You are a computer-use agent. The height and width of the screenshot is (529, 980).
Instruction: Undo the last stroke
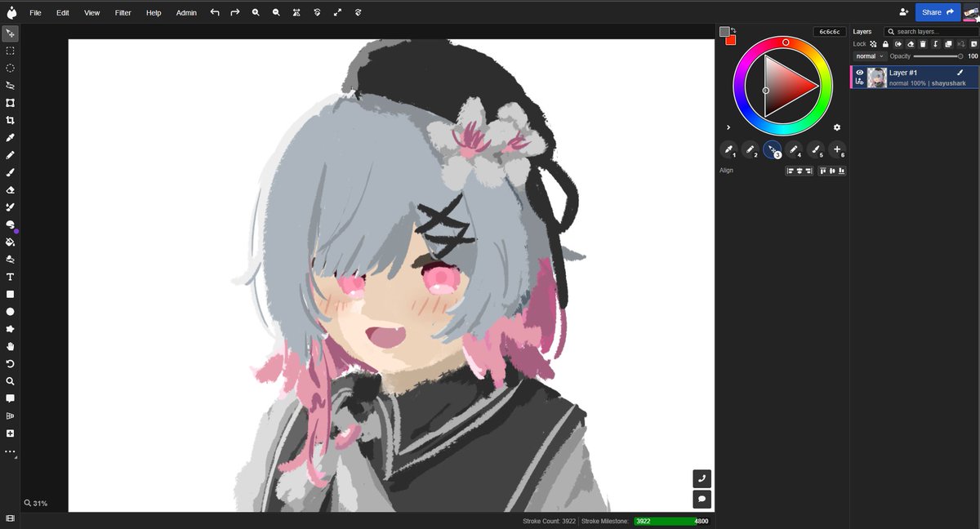215,12
